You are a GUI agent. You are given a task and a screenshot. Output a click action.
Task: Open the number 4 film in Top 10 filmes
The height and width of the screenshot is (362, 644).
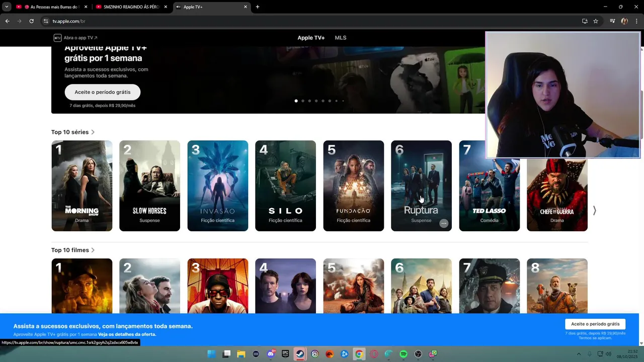[x=285, y=286]
